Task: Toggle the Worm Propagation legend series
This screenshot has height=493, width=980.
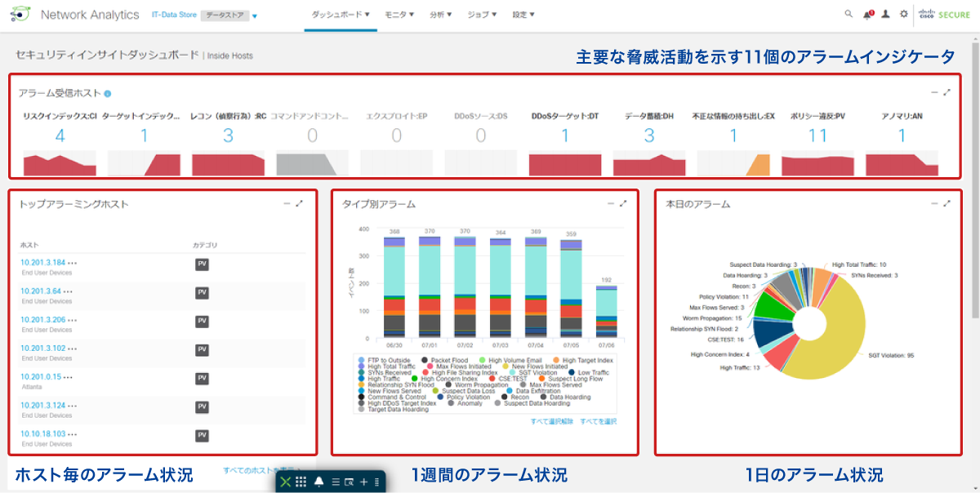Action: click(x=479, y=386)
